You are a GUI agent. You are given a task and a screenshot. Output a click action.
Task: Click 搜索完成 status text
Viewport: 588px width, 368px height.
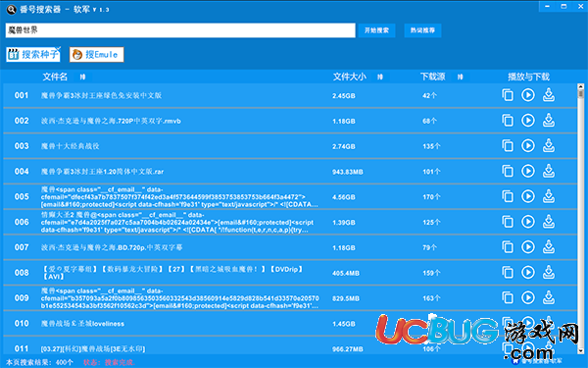119,362
